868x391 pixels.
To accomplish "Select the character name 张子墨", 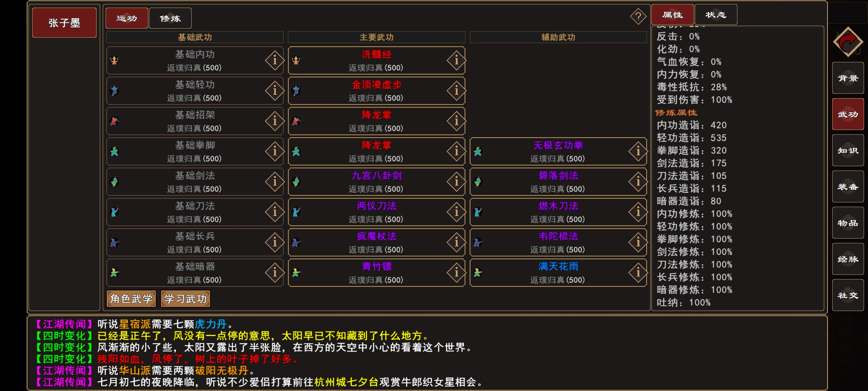I will 64,23.
